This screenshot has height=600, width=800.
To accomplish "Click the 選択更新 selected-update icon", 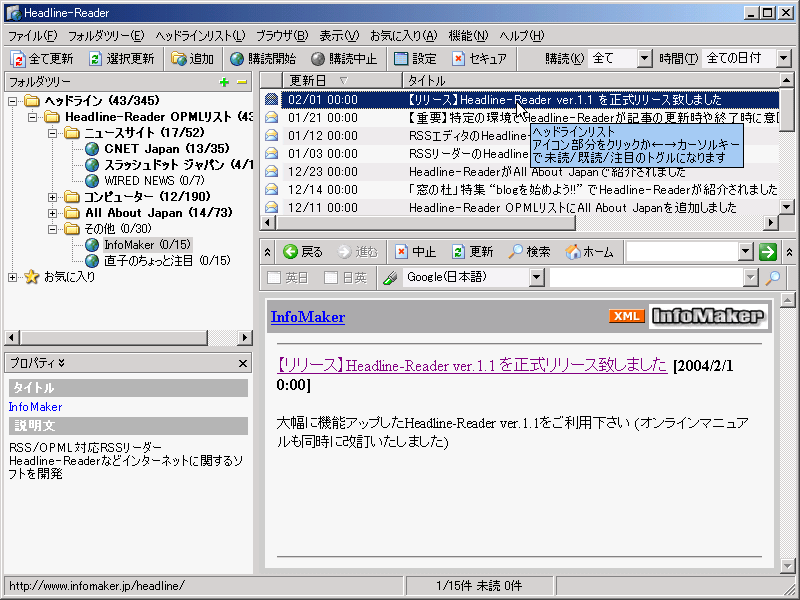I will pos(95,59).
